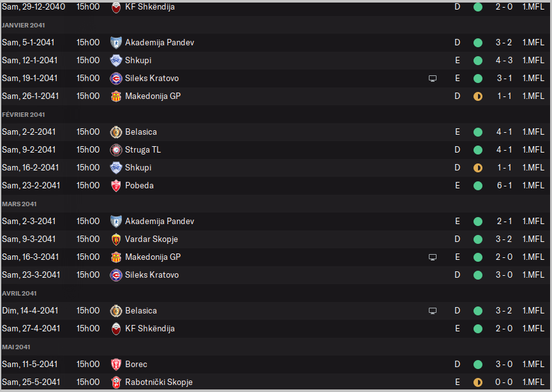Open the Vardar Skopje team name link
Screen dimensions: 552x392
point(151,239)
